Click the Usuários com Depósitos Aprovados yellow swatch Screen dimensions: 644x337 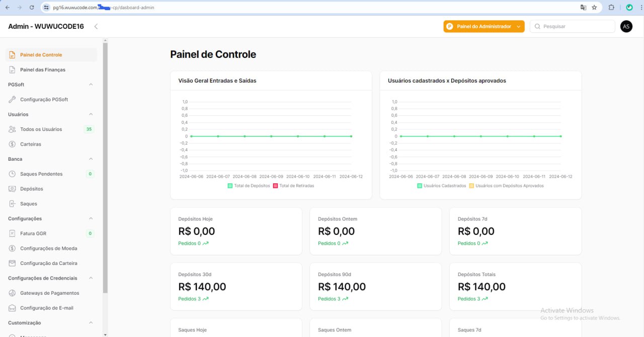click(471, 186)
